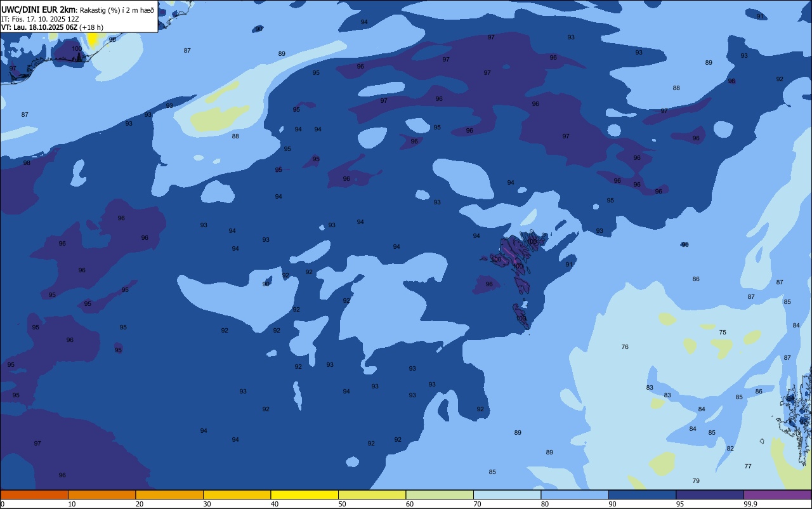Image resolution: width=812 pixels, height=509 pixels.
Task: Pick the 20–30 amber legend segment
Action: tap(169, 494)
